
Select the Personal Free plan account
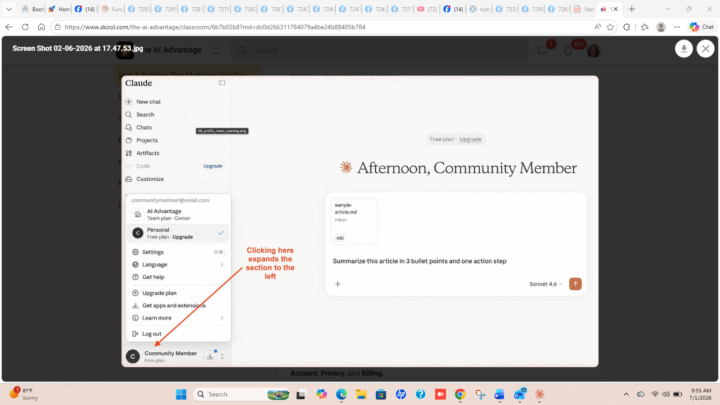tap(178, 233)
